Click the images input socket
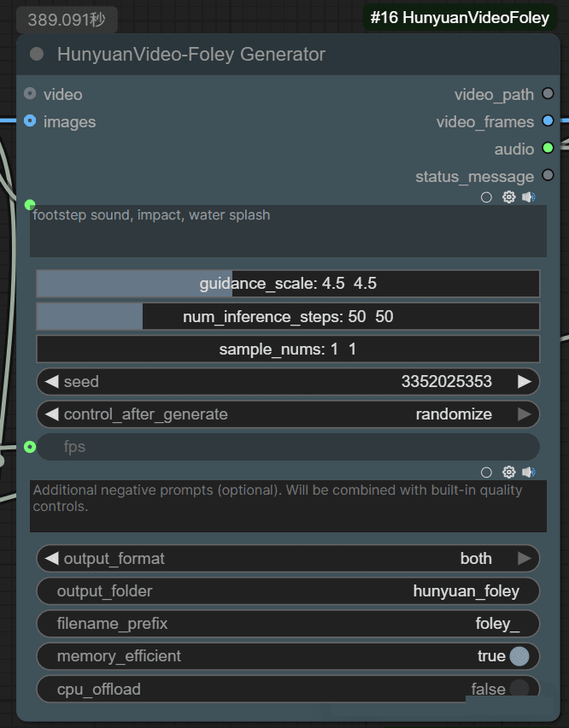569x728 pixels. [30, 120]
